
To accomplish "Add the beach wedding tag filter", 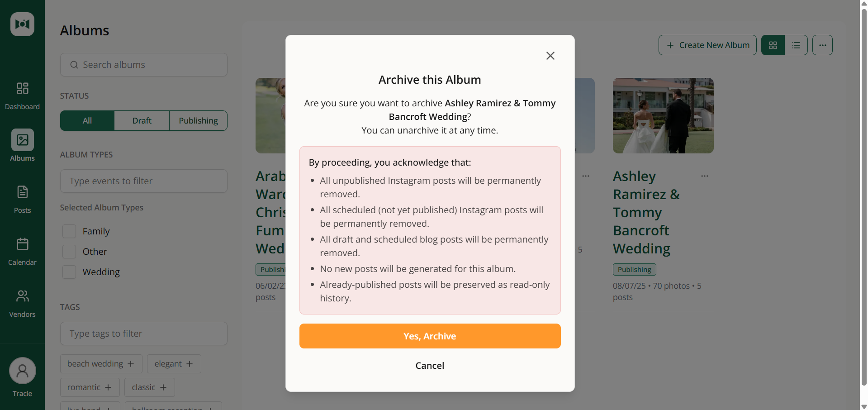I will pos(101,364).
